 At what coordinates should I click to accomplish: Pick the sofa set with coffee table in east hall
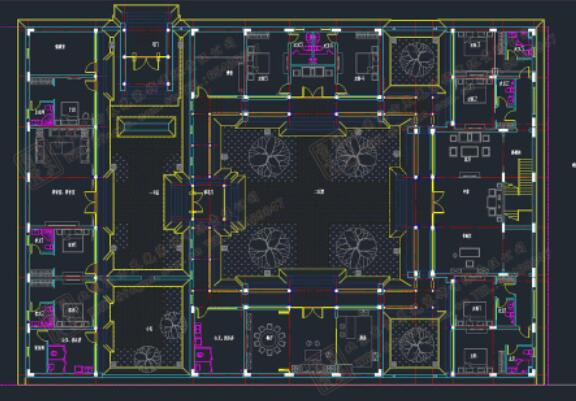[469, 145]
